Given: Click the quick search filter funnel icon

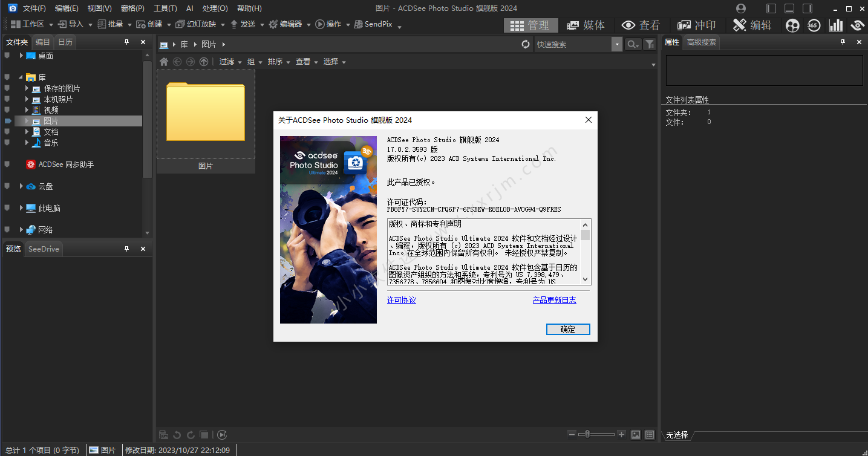Looking at the screenshot, I should [650, 44].
